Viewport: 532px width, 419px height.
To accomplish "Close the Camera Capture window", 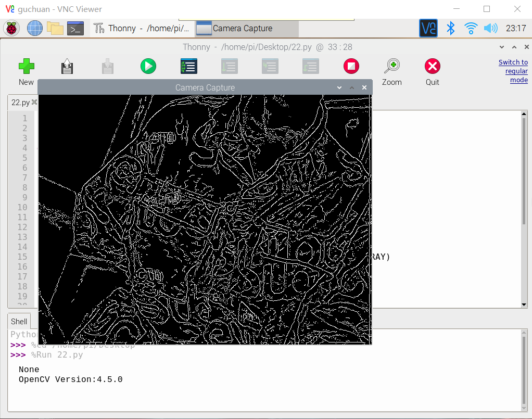I will pos(364,87).
